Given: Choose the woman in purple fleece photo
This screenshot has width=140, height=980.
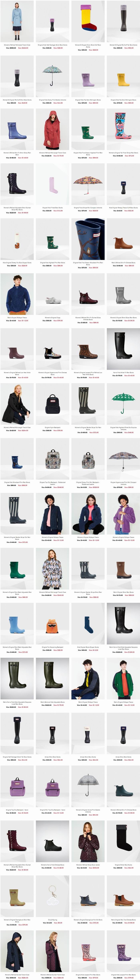Looking at the screenshot, I should tap(123, 514).
